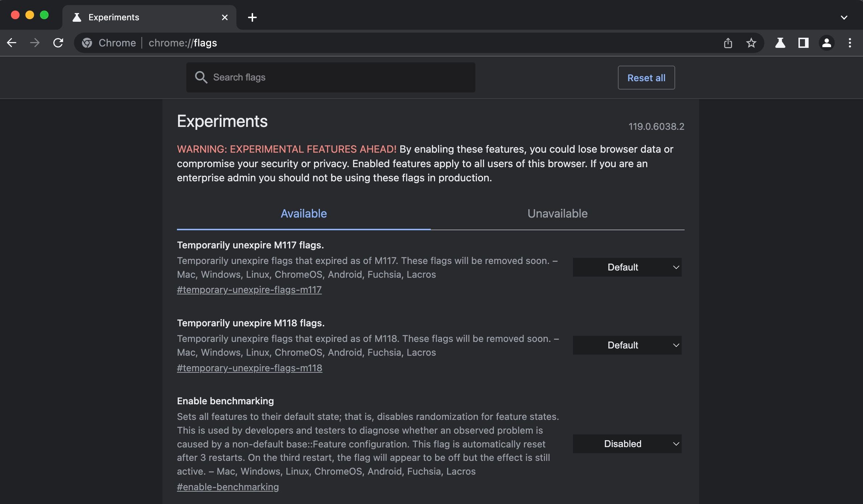863x504 pixels.
Task: Click the #temporary-unexpire-flags-m117 link
Action: point(249,289)
